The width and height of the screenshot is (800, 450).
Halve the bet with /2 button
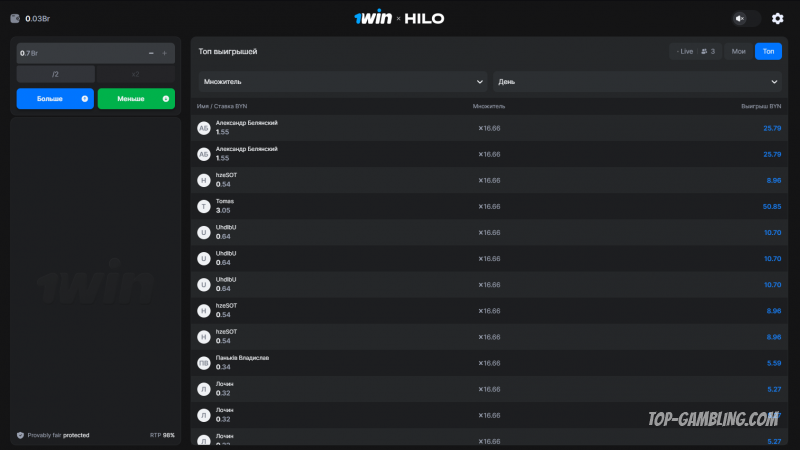[56, 74]
